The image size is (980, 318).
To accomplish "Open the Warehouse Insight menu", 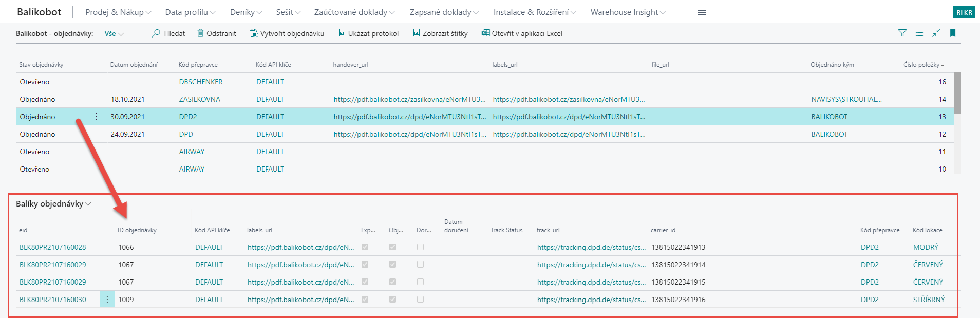I will [x=628, y=12].
